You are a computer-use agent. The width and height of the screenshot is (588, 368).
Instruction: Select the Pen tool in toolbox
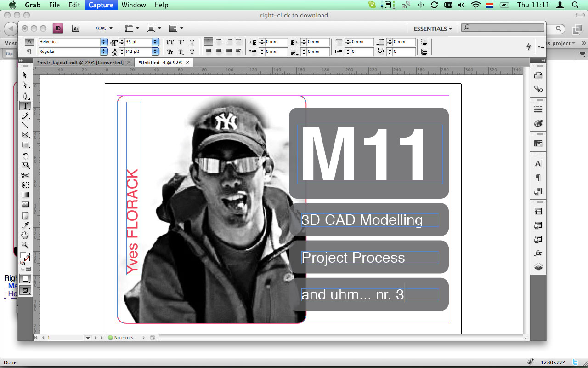[x=25, y=96]
